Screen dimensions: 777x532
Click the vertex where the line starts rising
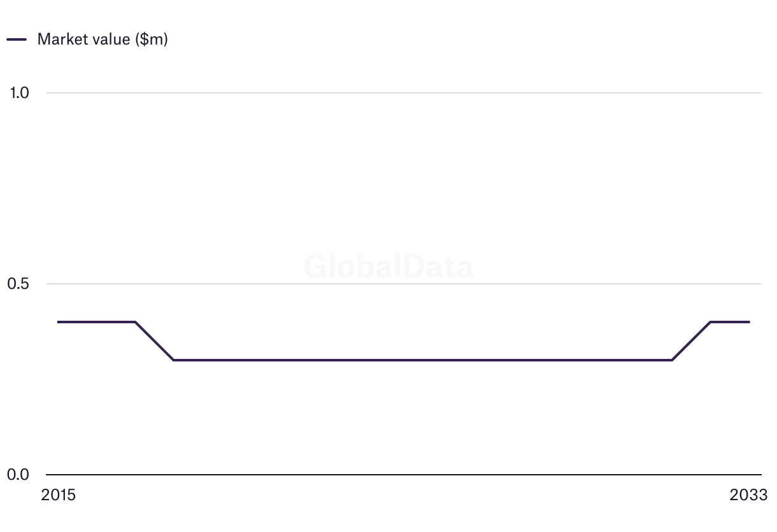click(673, 360)
